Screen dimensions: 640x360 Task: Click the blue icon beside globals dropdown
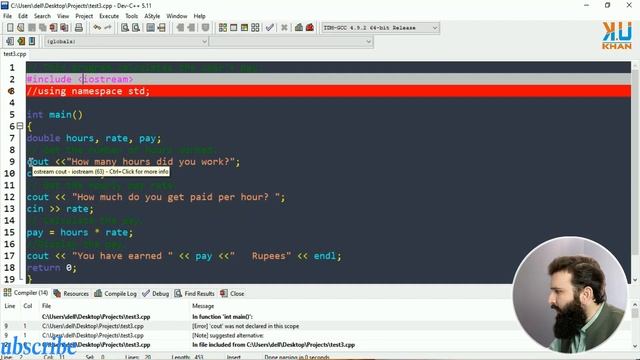[x=32, y=41]
